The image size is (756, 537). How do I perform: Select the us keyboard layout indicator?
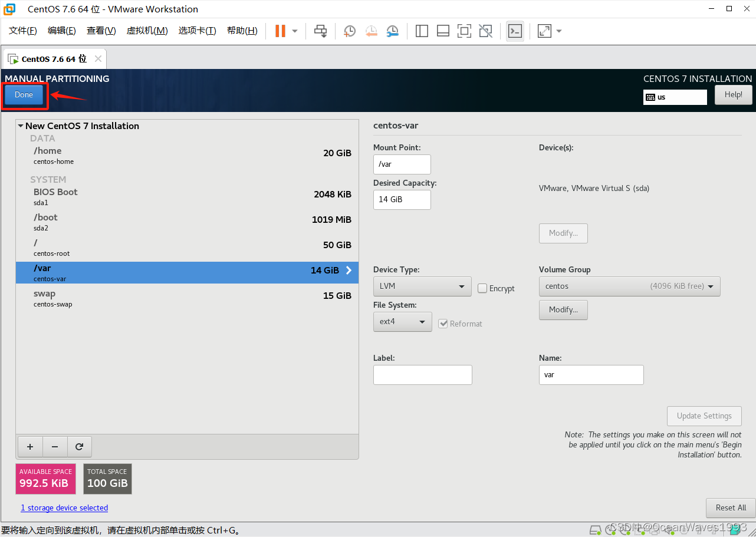(675, 97)
